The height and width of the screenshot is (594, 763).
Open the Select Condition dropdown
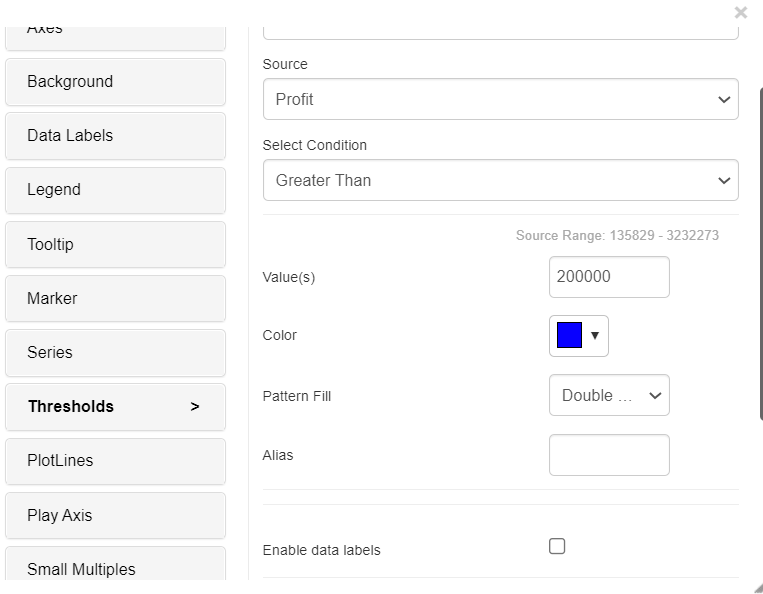500,181
